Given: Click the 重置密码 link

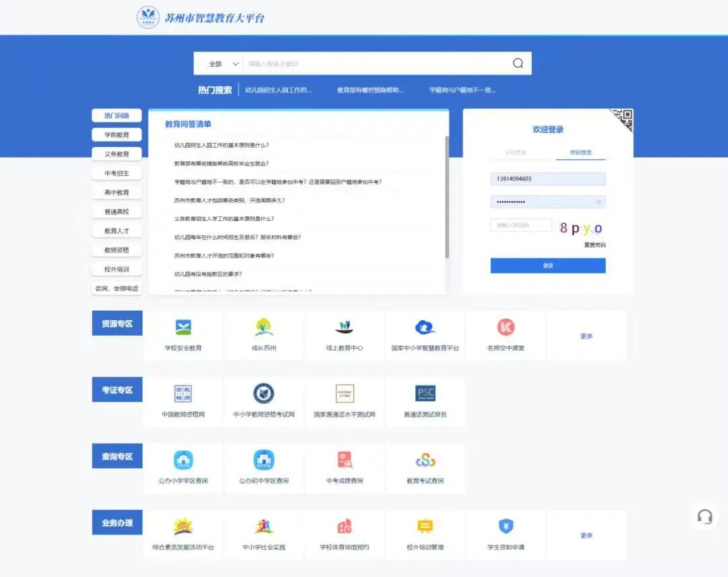Looking at the screenshot, I should [x=595, y=245].
